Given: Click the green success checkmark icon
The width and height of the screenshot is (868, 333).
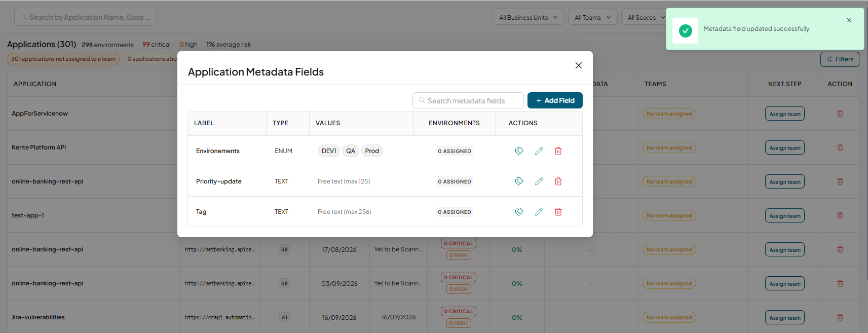Looking at the screenshot, I should 685,30.
